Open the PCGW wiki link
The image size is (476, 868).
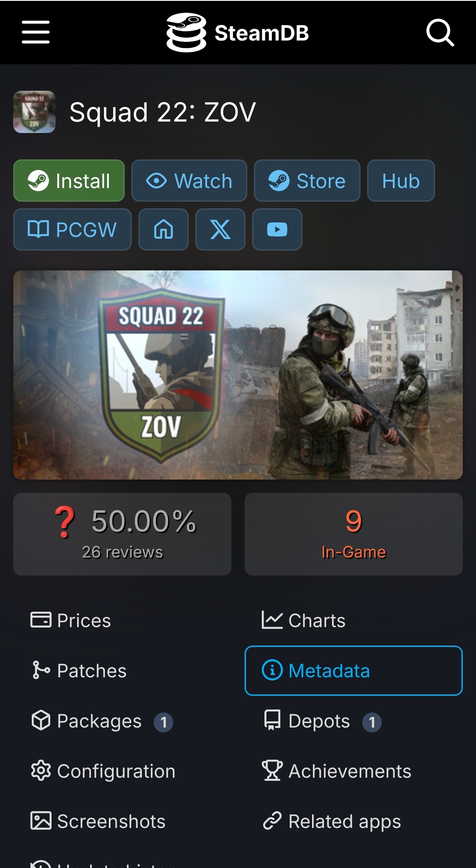pos(72,229)
